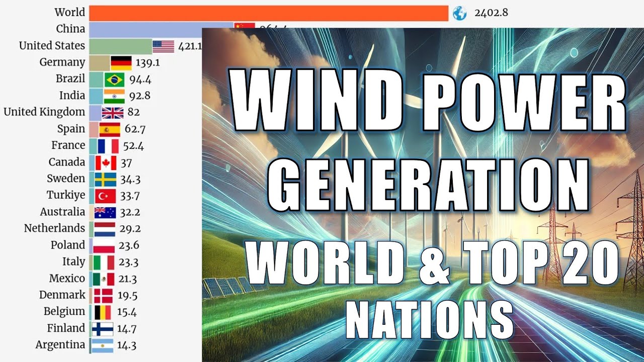Select the 'Denmark' row label
Image resolution: width=644 pixels, height=362 pixels.
(x=62, y=295)
